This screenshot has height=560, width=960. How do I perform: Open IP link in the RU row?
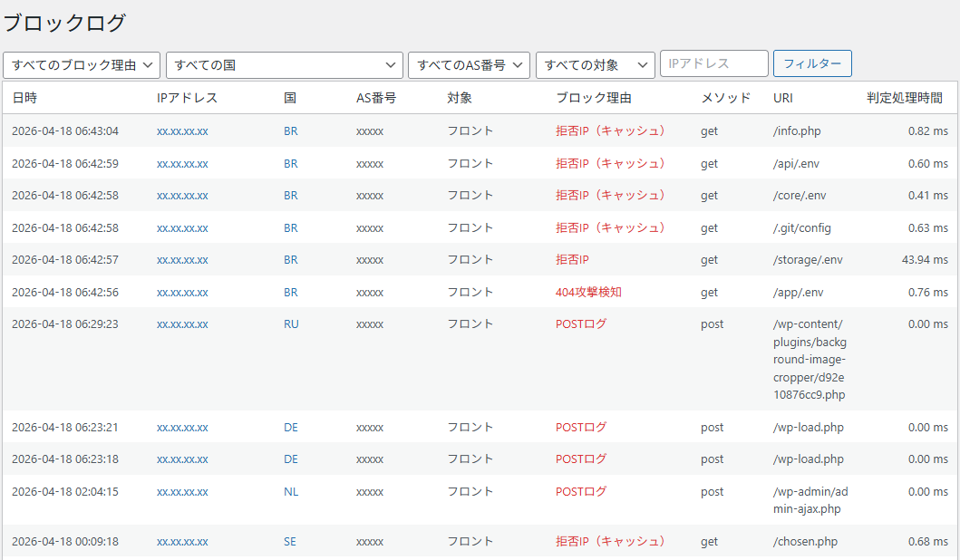pyautogui.click(x=182, y=323)
